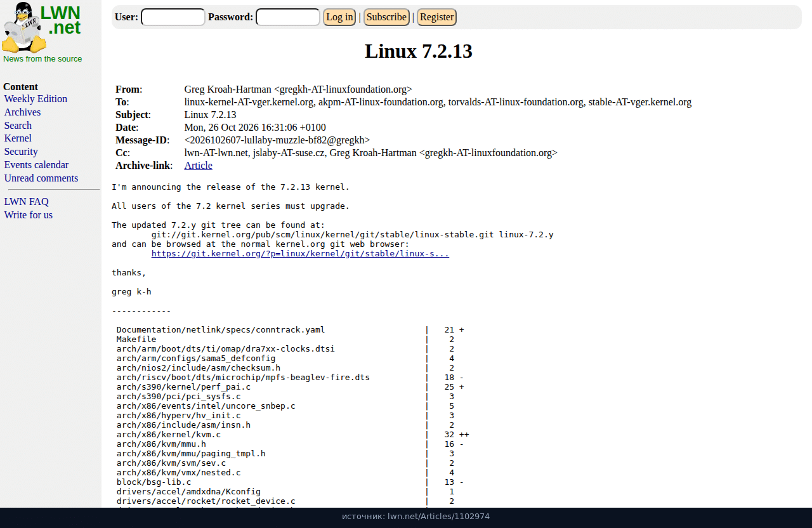Click the From sender Greg Kroah-Hartman text

[x=298, y=89]
